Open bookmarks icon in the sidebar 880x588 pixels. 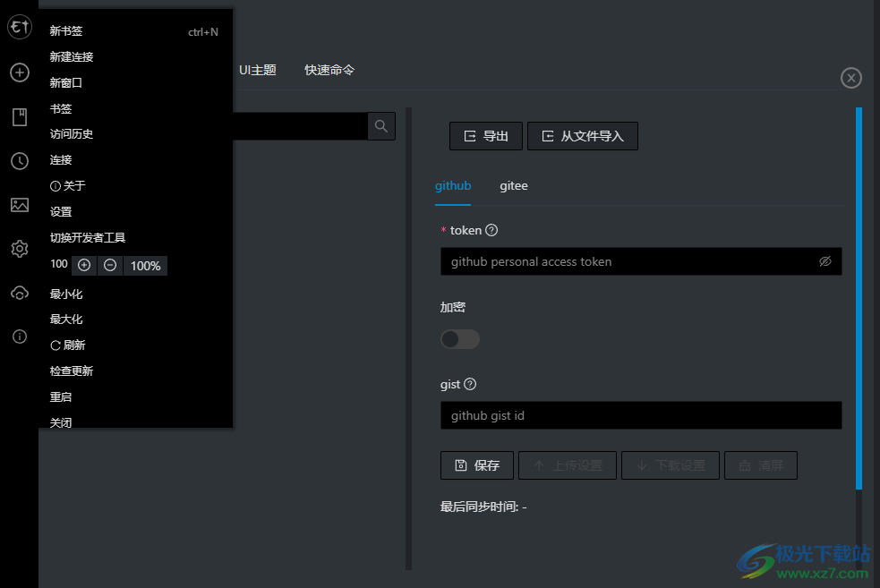(x=20, y=116)
